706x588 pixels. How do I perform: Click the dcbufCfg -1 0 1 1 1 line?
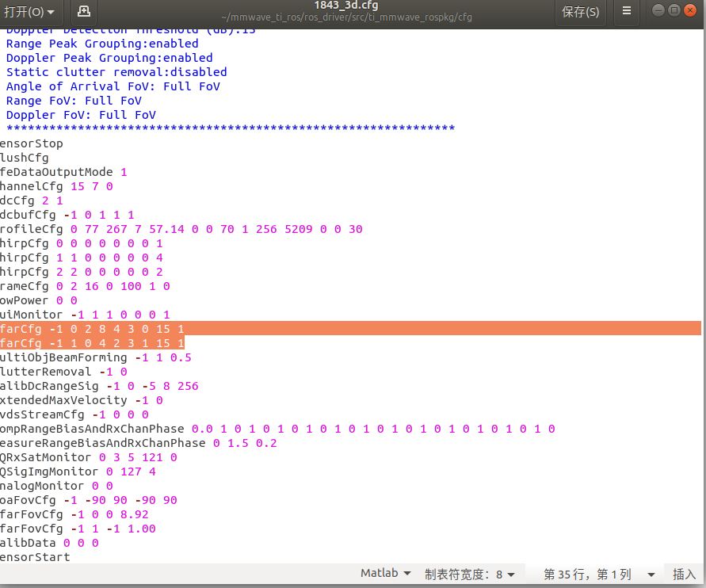click(x=67, y=216)
